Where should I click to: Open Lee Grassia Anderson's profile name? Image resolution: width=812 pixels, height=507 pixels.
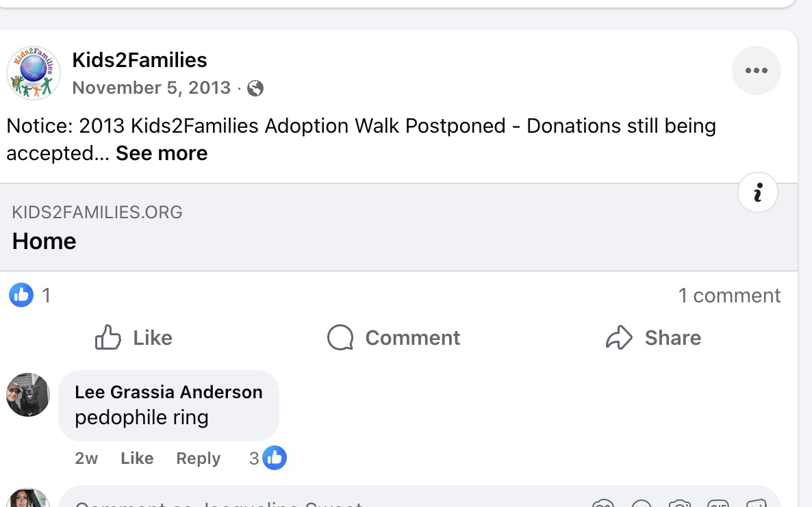(168, 392)
